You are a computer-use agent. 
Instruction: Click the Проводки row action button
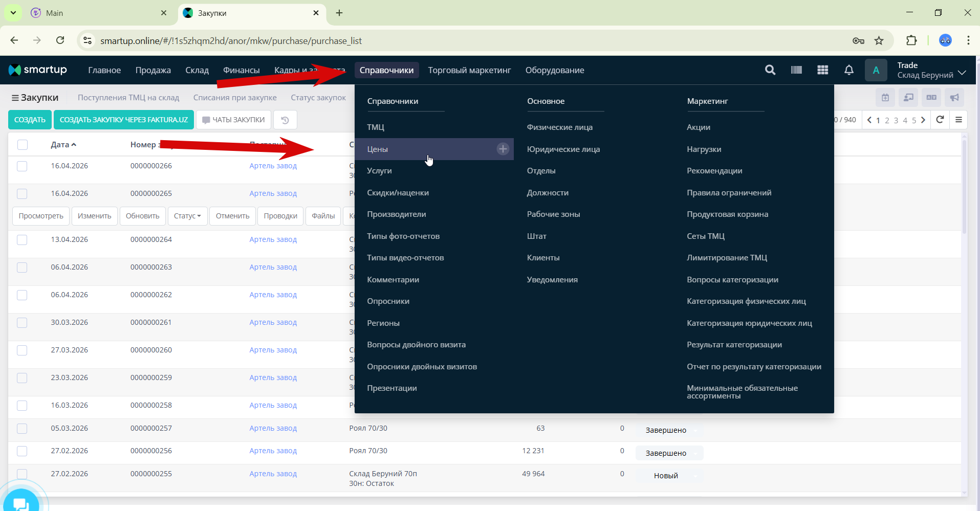pyautogui.click(x=280, y=216)
